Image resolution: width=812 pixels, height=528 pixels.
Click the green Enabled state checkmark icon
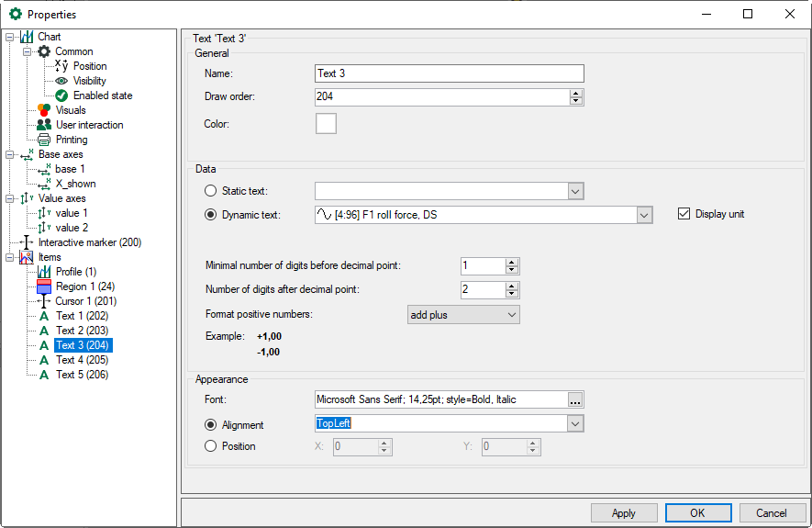(61, 95)
